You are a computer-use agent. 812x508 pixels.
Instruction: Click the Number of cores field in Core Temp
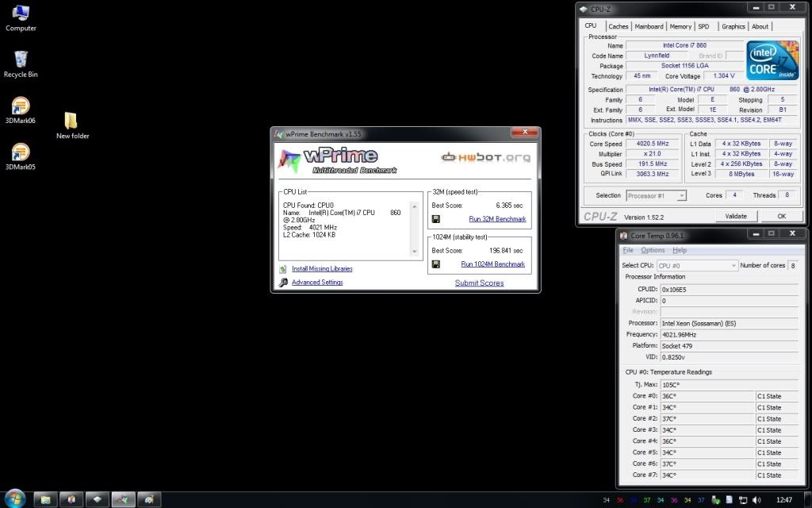tap(792, 265)
